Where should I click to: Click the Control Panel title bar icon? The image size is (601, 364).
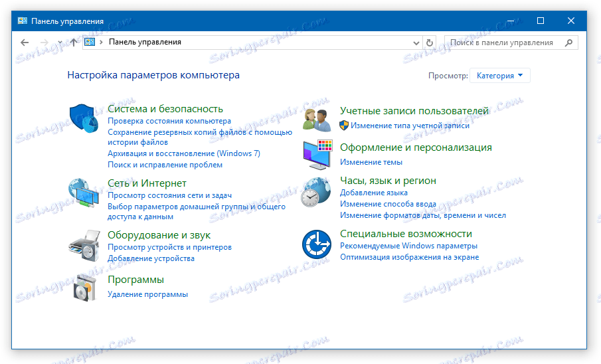coord(22,21)
